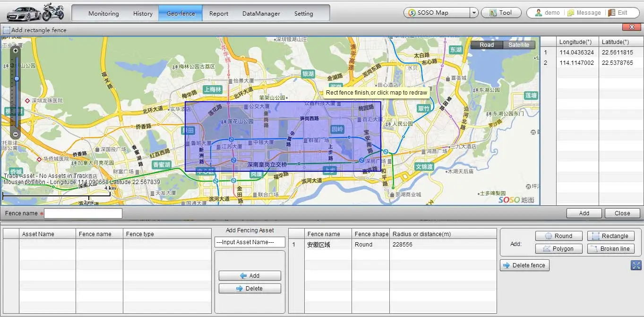This screenshot has height=317, width=644.
Task: Click the motorcycle icon at top left
Action: click(52, 11)
